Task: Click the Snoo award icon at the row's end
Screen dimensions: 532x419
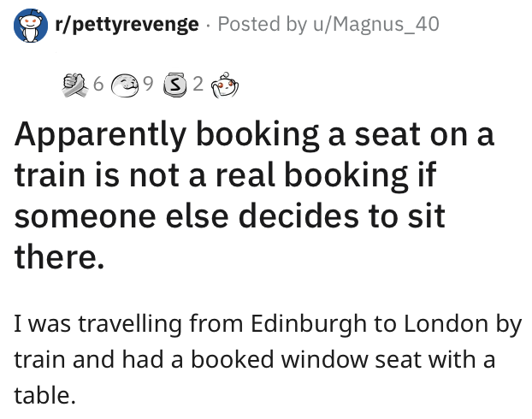Action: click(226, 84)
